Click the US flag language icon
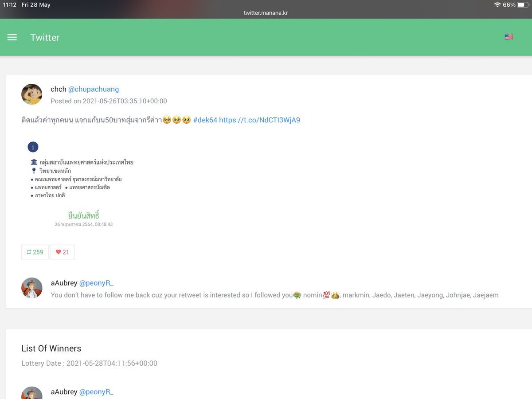This screenshot has width=532, height=399. [509, 37]
